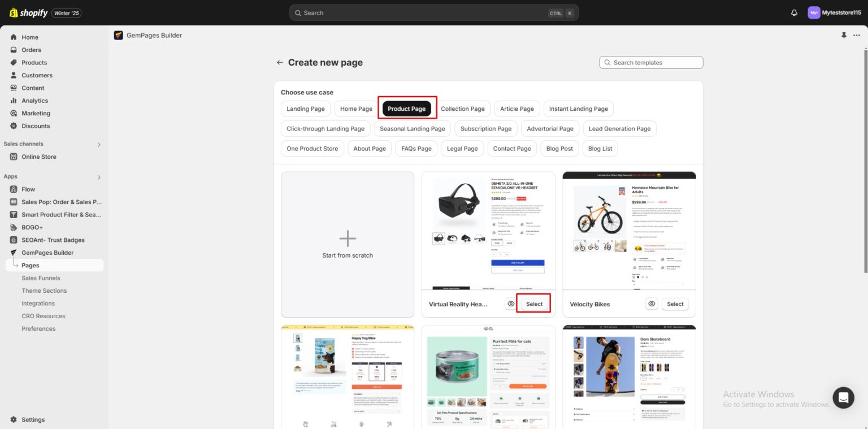Open the live chat widget
This screenshot has height=429, width=868.
tap(843, 397)
